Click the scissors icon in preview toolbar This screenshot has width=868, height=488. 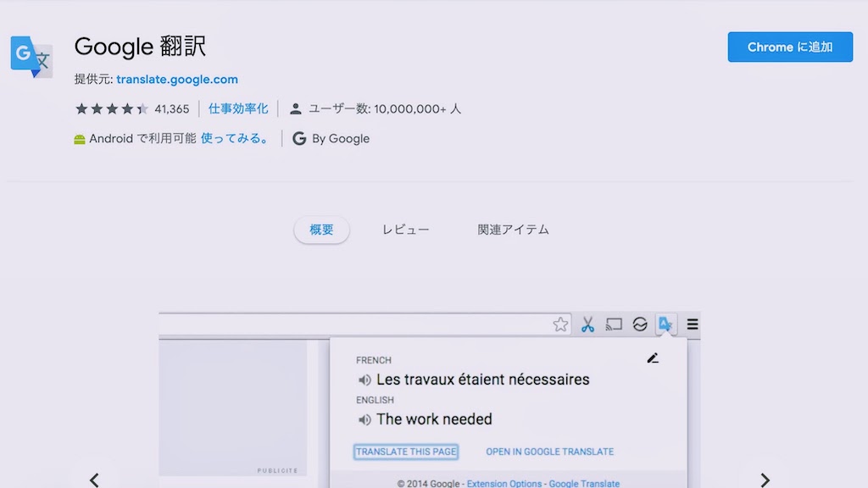tap(587, 324)
